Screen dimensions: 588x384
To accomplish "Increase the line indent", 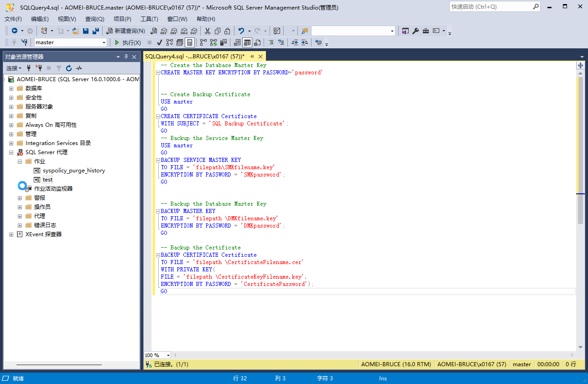I will pyautogui.click(x=305, y=42).
